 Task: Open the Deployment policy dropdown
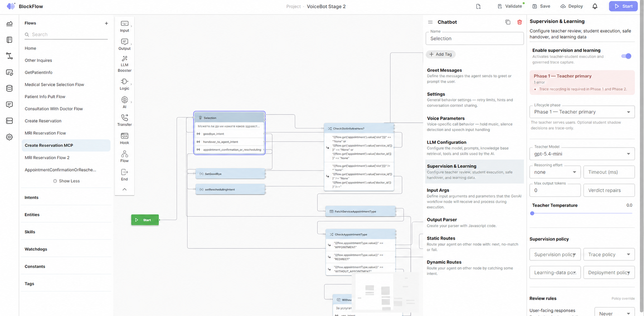(609, 272)
